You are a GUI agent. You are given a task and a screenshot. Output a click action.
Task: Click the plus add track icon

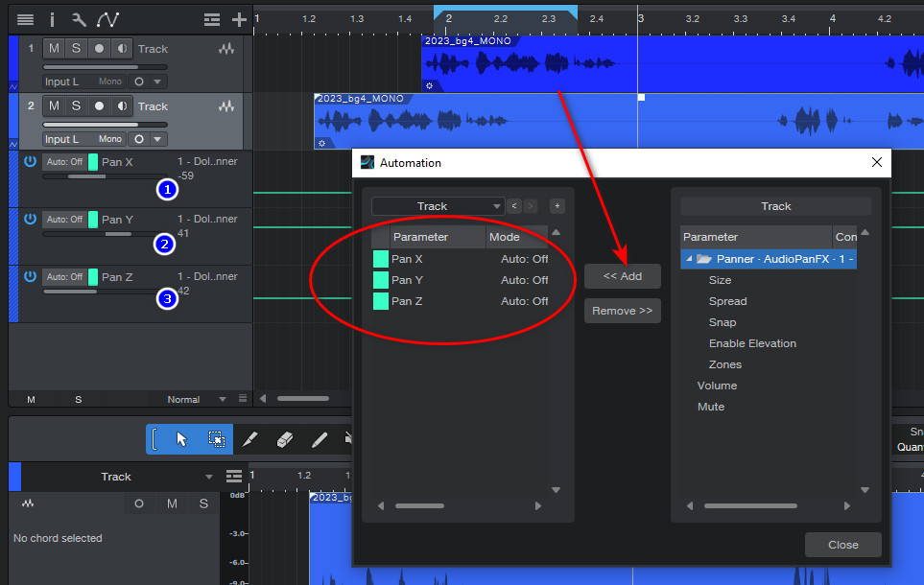(x=239, y=20)
